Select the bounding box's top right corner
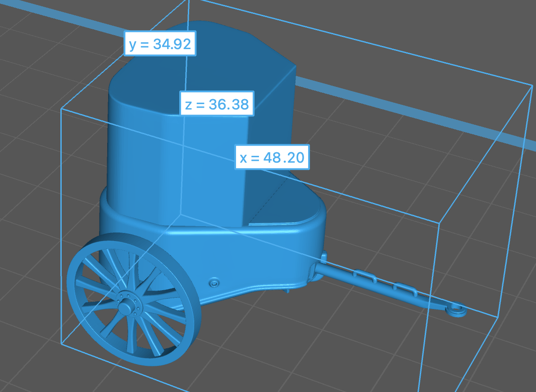Screen dimensions: 536x392 (x=532, y=84)
